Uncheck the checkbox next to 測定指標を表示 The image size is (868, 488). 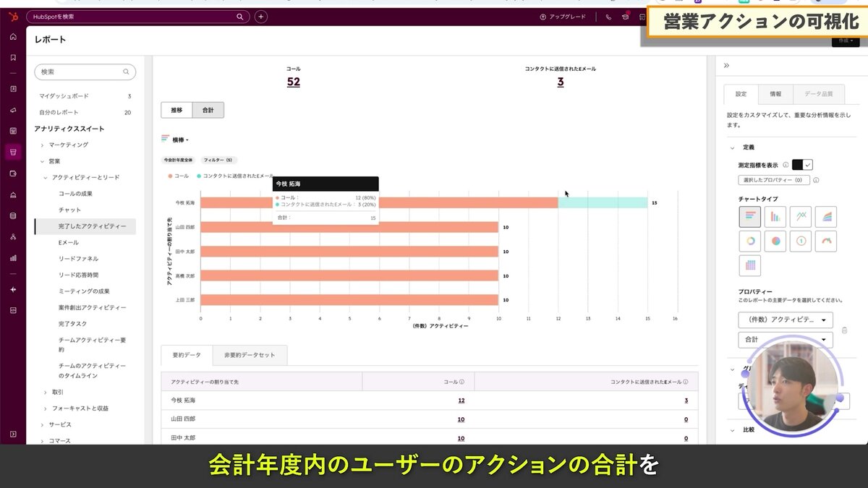coord(808,165)
